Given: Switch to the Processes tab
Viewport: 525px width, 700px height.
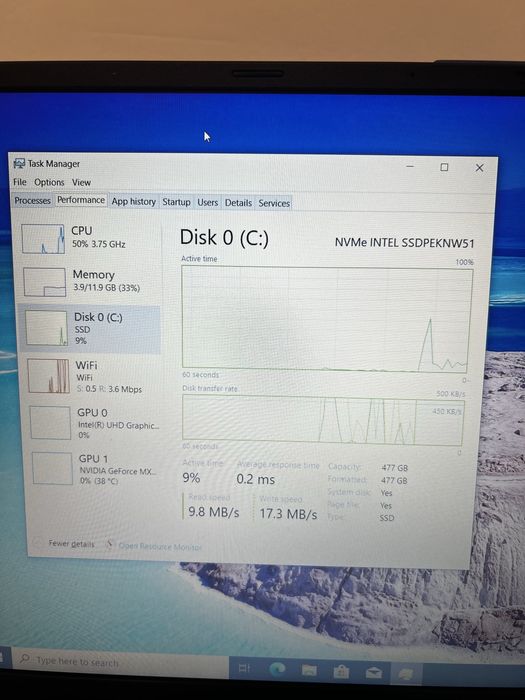Looking at the screenshot, I should pos(32,200).
